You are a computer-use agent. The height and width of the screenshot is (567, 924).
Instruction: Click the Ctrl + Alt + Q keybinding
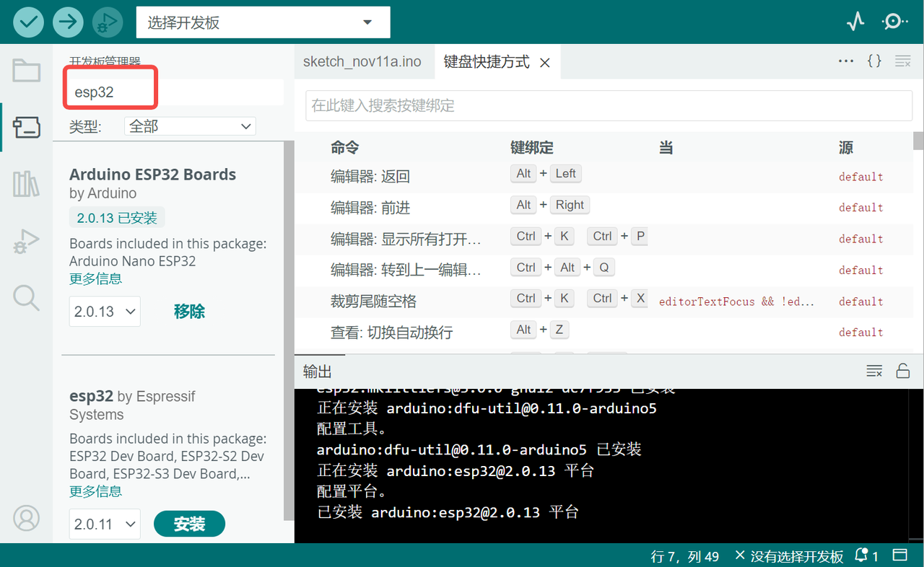(562, 268)
